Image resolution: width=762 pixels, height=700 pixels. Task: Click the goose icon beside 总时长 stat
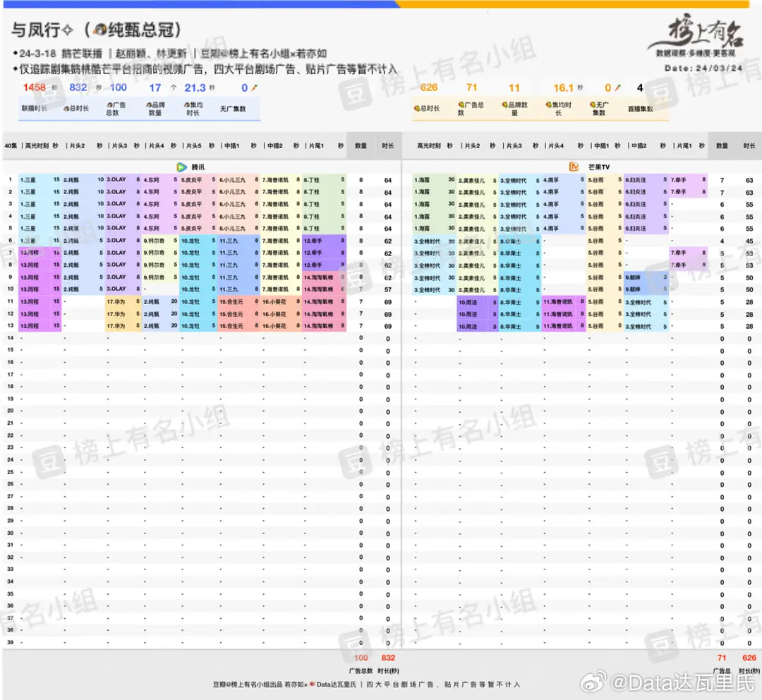pyautogui.click(x=66, y=107)
